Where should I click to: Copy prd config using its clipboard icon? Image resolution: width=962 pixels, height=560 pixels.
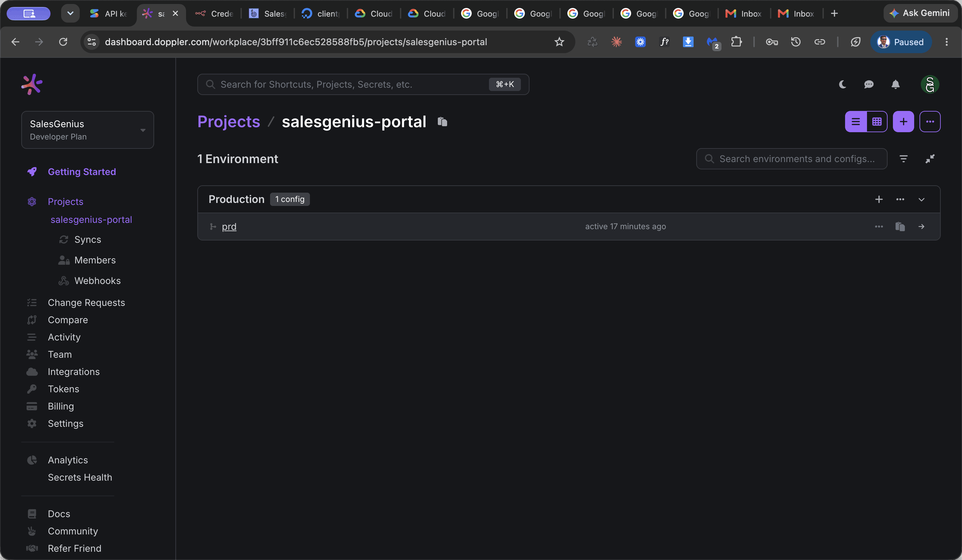[x=900, y=227]
